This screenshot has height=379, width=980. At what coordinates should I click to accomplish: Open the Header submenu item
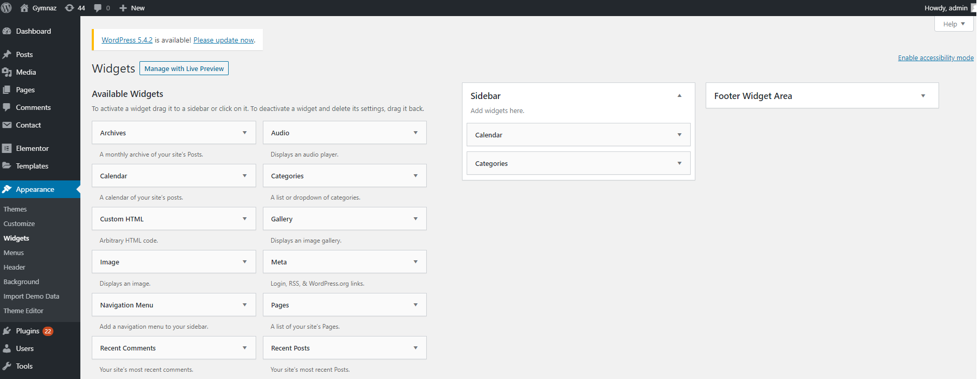(15, 267)
